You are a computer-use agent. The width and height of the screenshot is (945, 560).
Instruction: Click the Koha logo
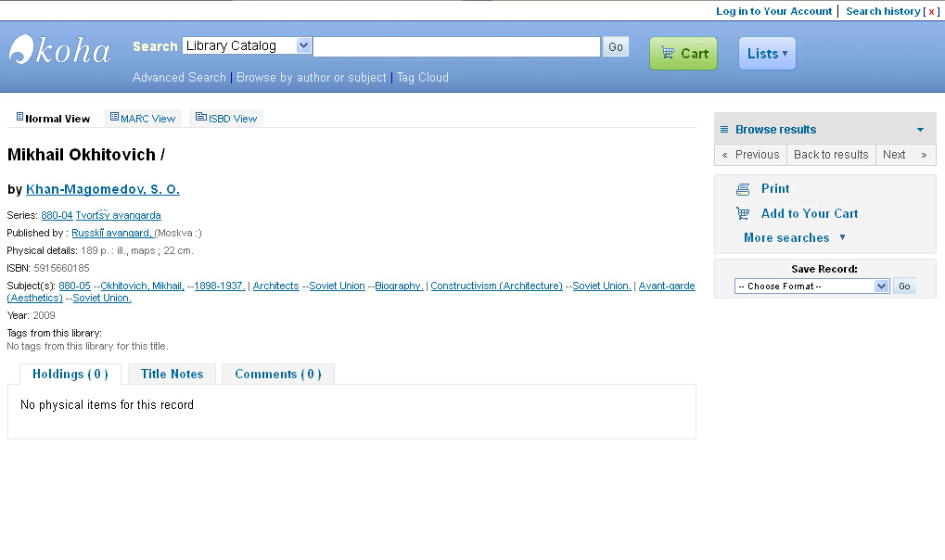60,50
